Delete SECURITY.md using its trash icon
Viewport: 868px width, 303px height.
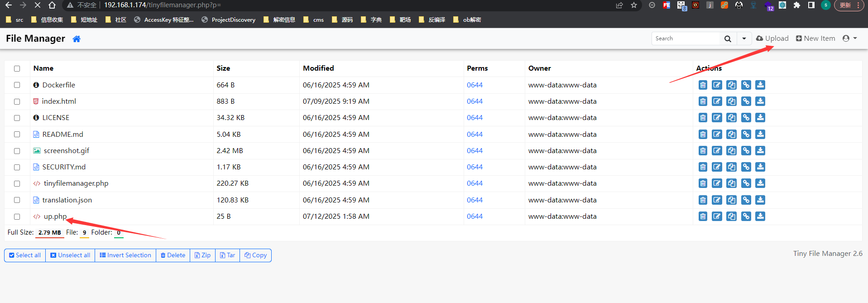point(703,167)
